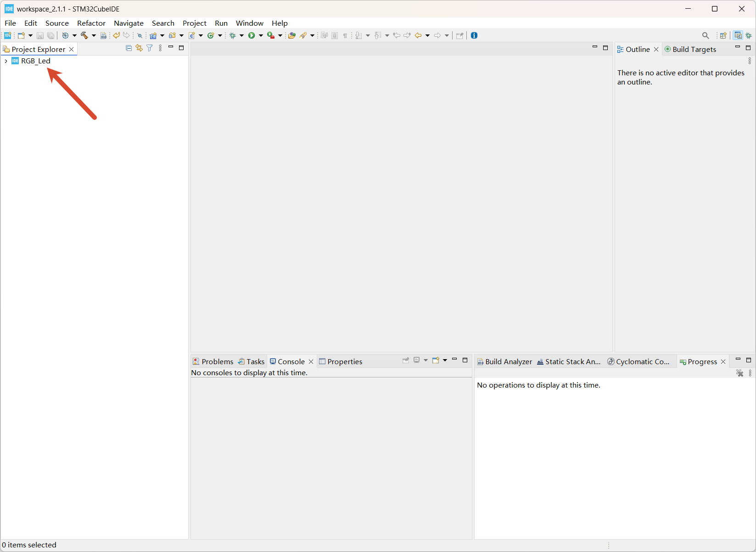Switch to the Tasks tab
Viewport: 756px width, 552px height.
251,361
